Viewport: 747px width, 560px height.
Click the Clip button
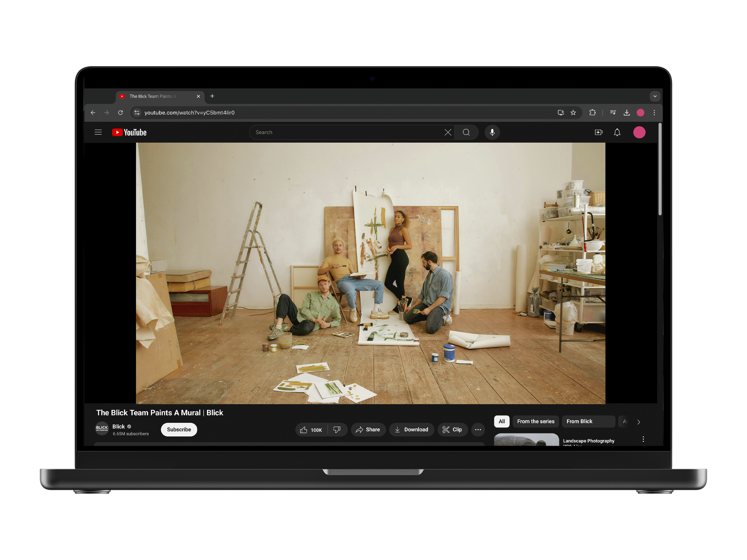(452, 430)
